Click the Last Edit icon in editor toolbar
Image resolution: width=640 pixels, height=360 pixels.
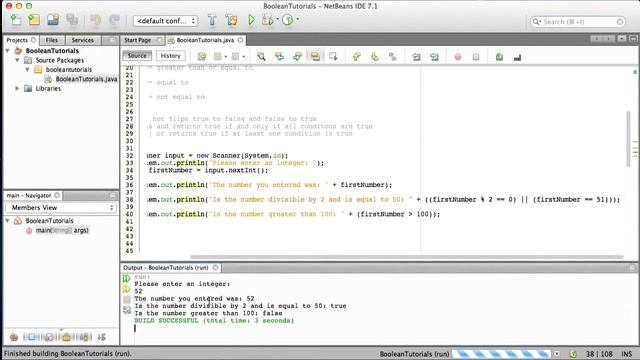pyautogui.click(x=202, y=57)
